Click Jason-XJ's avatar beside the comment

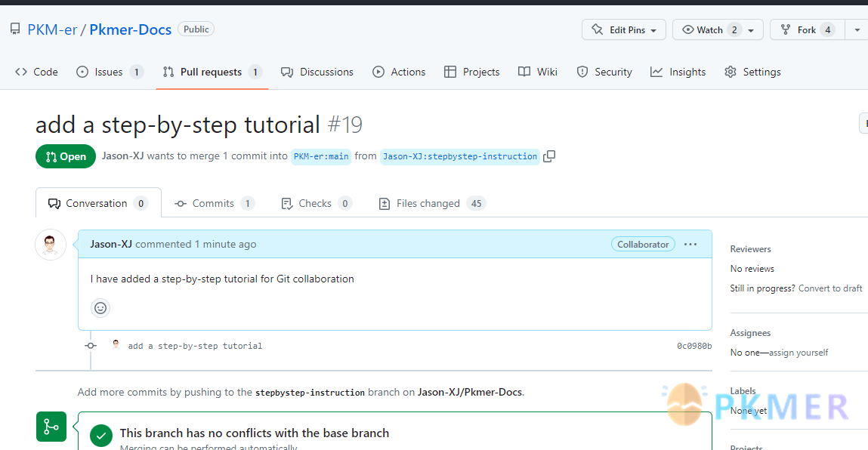51,245
